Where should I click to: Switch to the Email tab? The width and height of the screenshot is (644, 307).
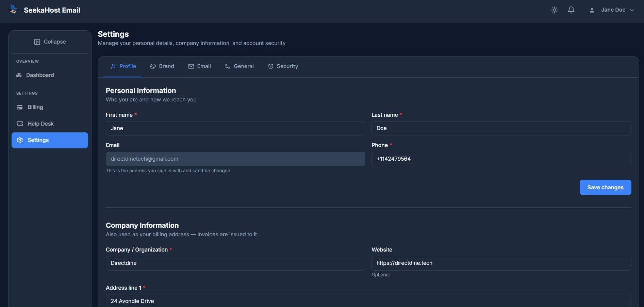[x=199, y=66]
